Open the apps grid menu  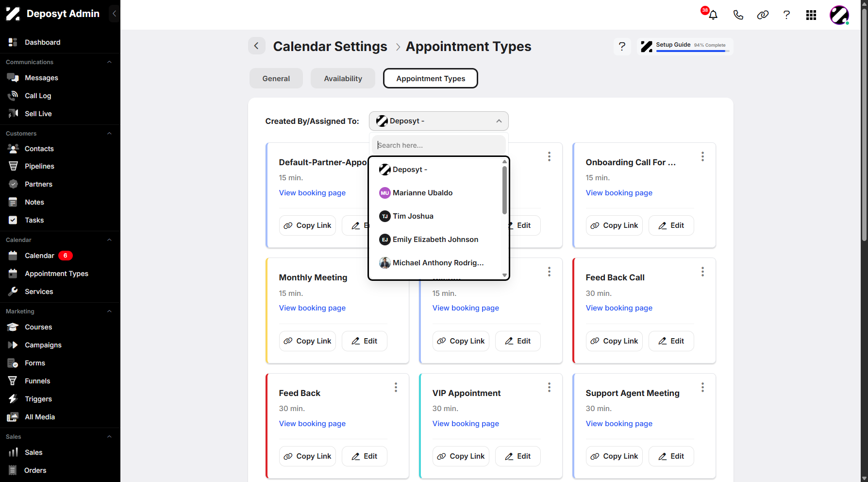click(811, 15)
